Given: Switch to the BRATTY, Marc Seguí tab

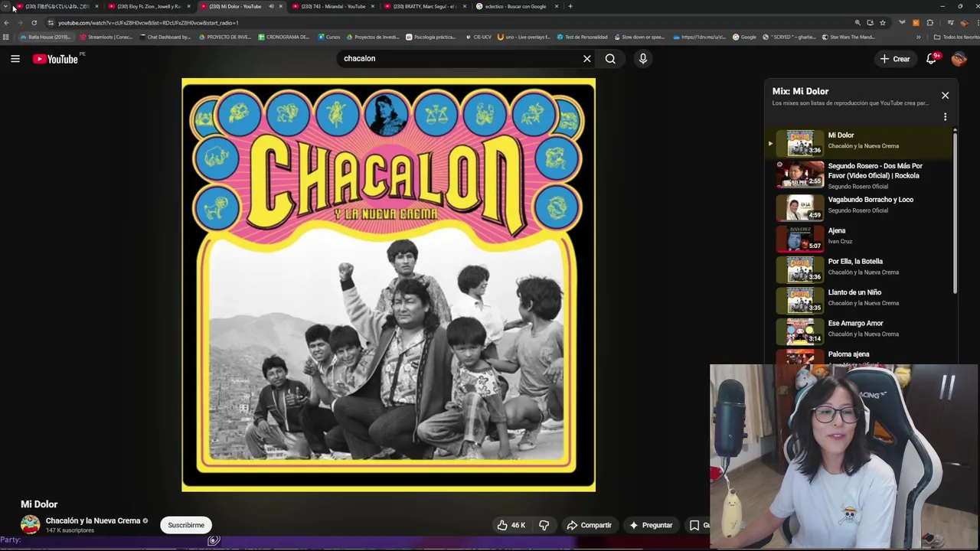Looking at the screenshot, I should (424, 6).
